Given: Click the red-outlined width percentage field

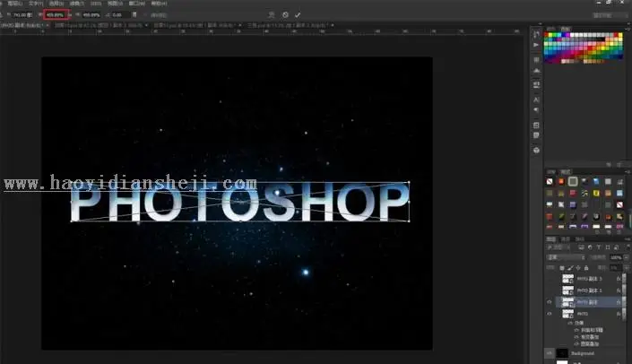Looking at the screenshot, I should coord(56,15).
